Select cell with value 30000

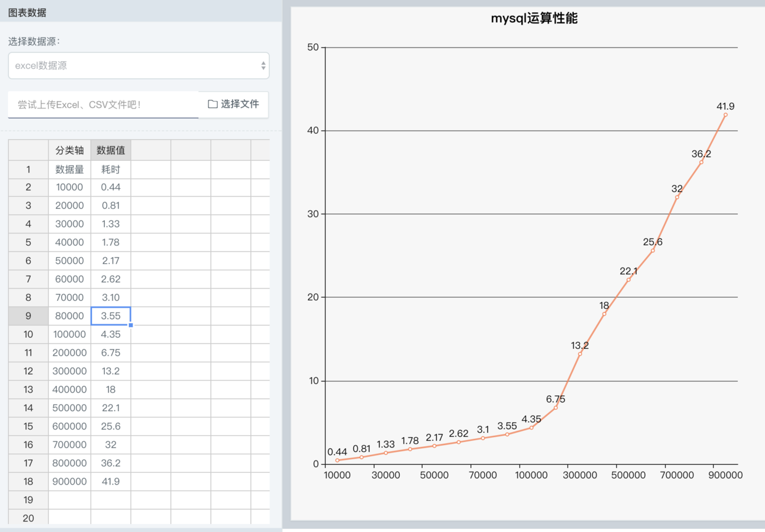point(70,224)
